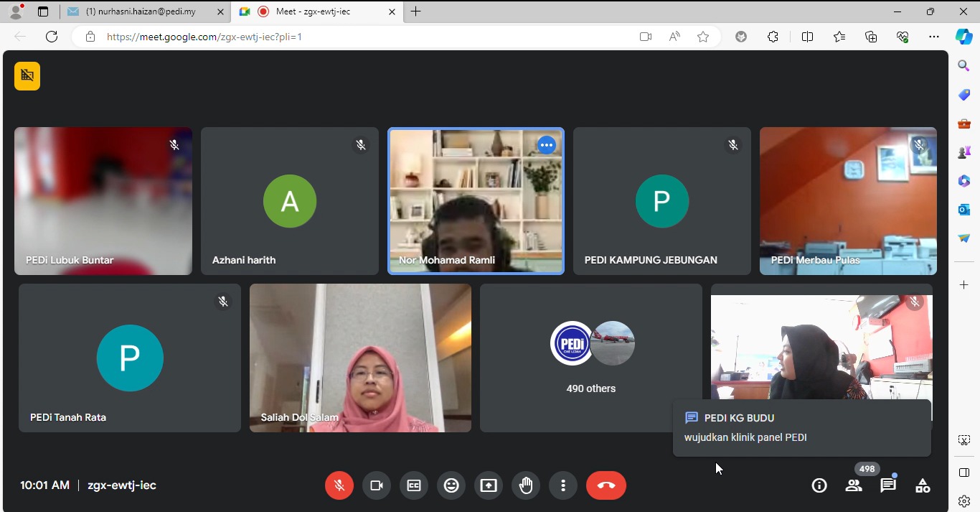Click the Present now button
The width and height of the screenshot is (980, 512).
(489, 485)
